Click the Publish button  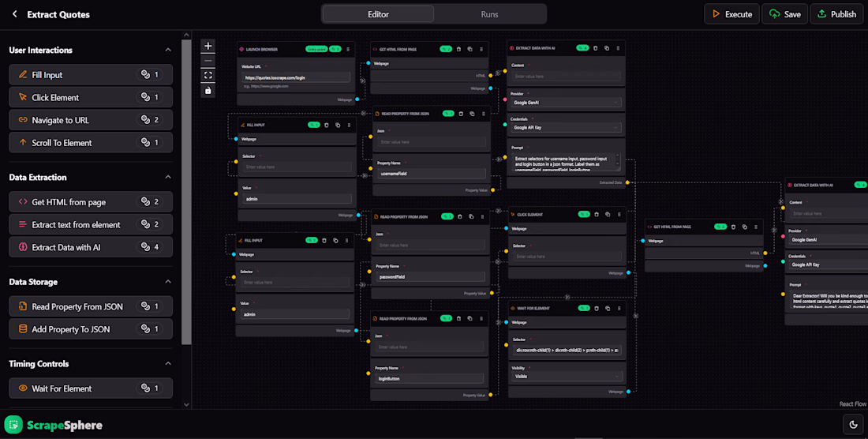836,14
